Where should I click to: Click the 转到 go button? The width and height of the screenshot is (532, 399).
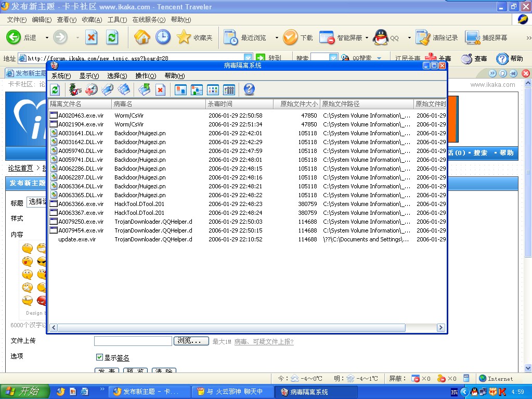[270, 58]
